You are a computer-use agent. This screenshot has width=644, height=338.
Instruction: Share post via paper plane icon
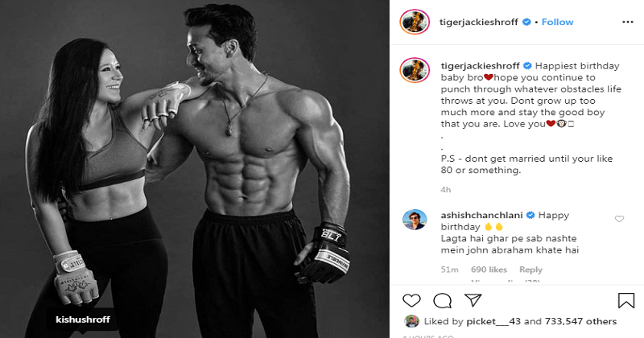473,300
